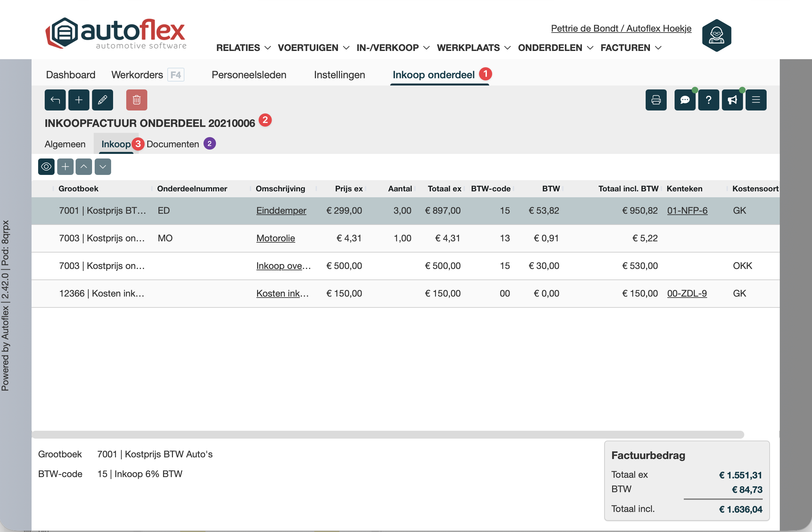The image size is (812, 532).
Task: Expand the VOERTUIGEN menu
Action: coord(314,48)
